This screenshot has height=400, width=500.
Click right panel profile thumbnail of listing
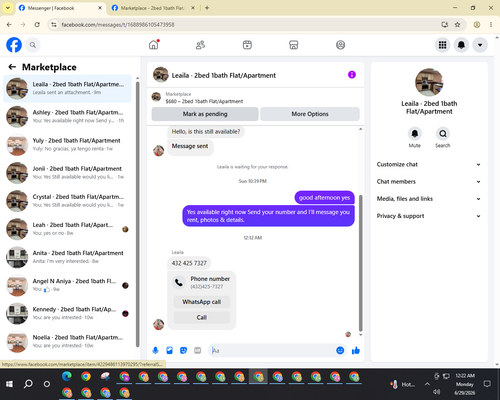point(429,82)
